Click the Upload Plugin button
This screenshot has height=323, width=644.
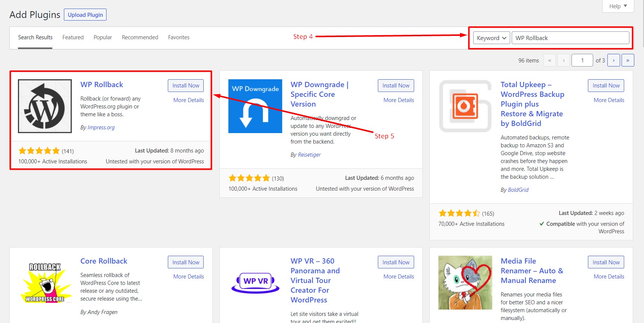point(85,15)
